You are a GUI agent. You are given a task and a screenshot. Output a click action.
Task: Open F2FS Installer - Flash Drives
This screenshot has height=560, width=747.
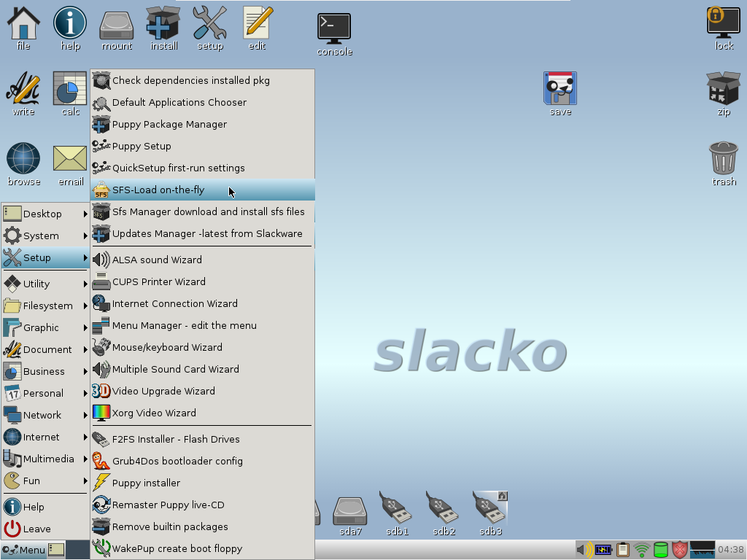[x=203, y=440]
